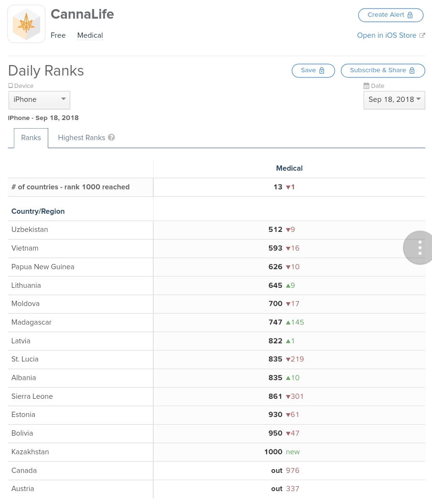Click the lock icon on Subscribe & Share
Viewport: 432px width, 504px height.
pos(411,70)
